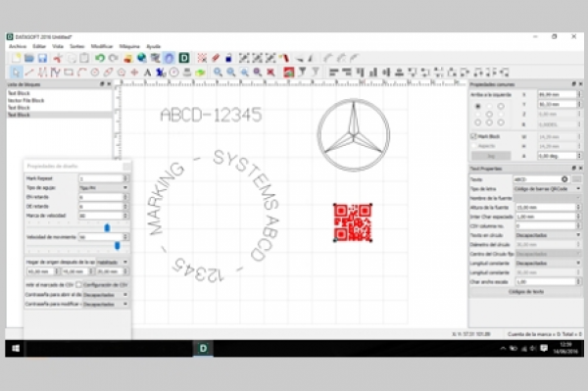Float the Propiedades comunes panel
Viewport: 588px width, 391px height.
coord(573,84)
